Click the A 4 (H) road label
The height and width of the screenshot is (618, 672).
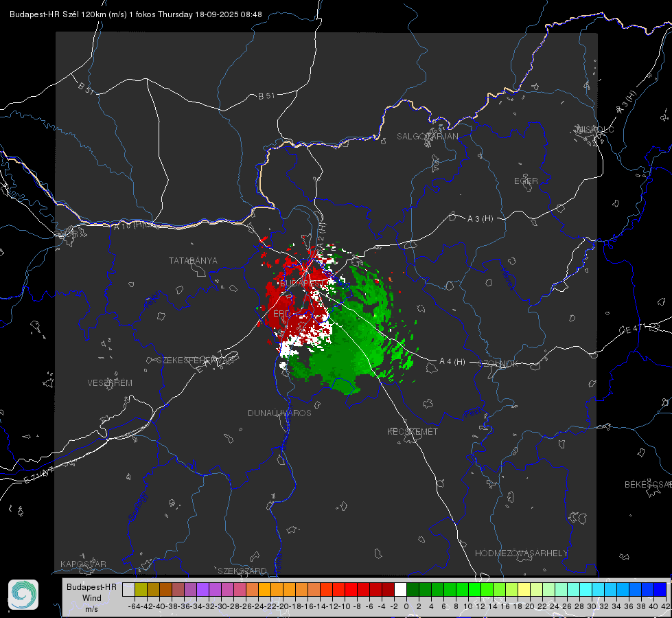(x=452, y=362)
